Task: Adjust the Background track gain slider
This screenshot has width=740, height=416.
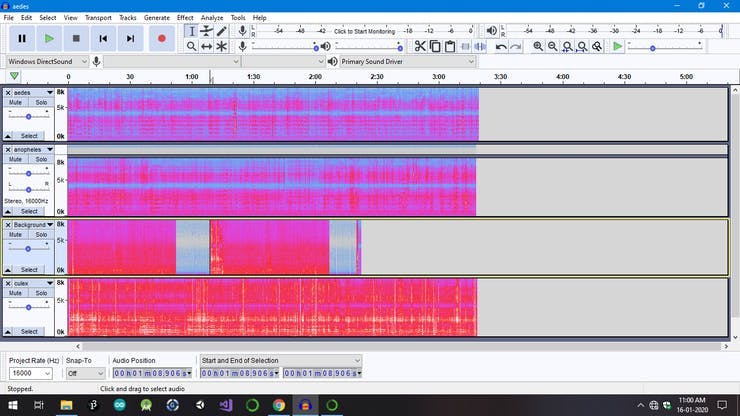Action: pyautogui.click(x=28, y=248)
